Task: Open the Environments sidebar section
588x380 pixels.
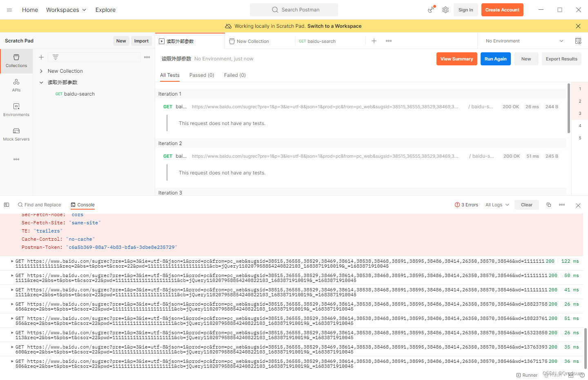Action: (16, 110)
